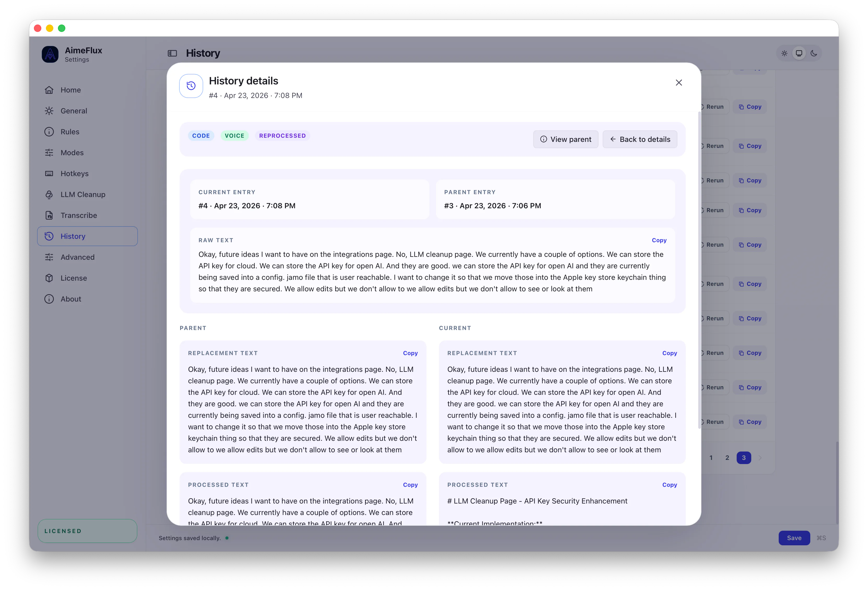Click the About info icon
Screen dimensions: 868x590
pos(49,299)
